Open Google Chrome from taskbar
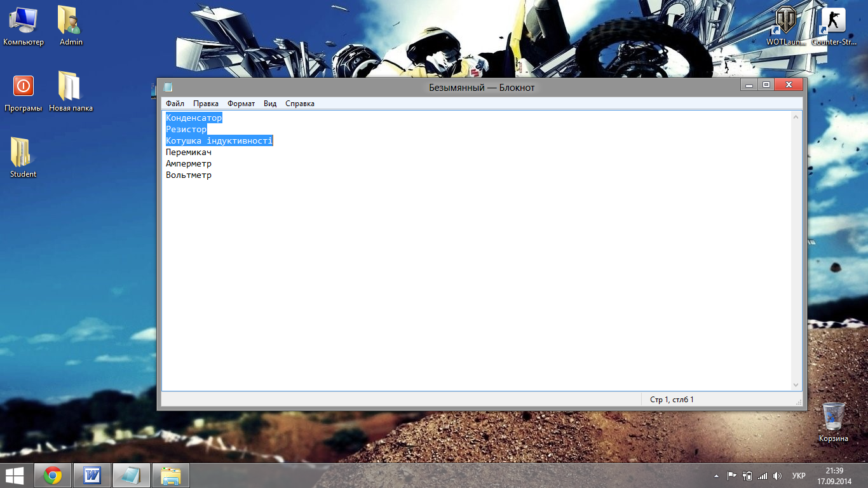This screenshot has width=868, height=488. click(x=53, y=475)
